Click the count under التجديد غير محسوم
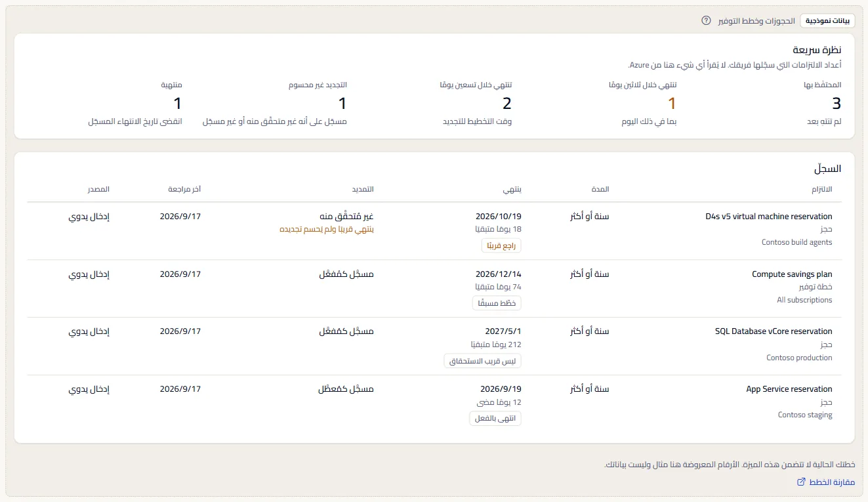This screenshot has height=502, width=868. coord(342,103)
